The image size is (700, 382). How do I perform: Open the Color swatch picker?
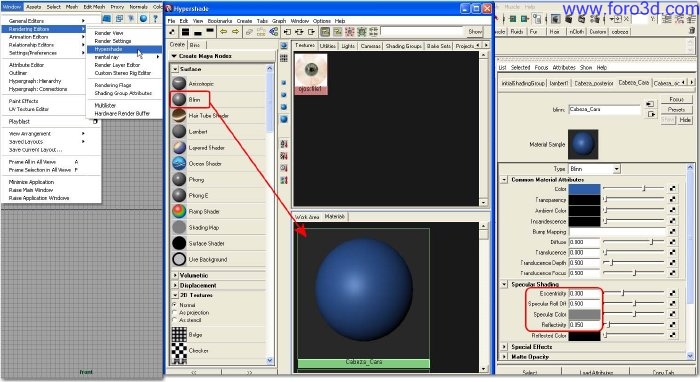584,189
